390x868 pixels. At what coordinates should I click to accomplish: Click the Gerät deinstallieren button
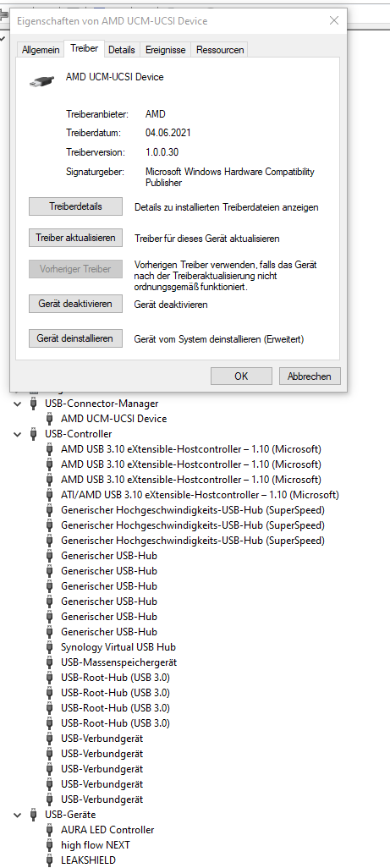pos(75,338)
